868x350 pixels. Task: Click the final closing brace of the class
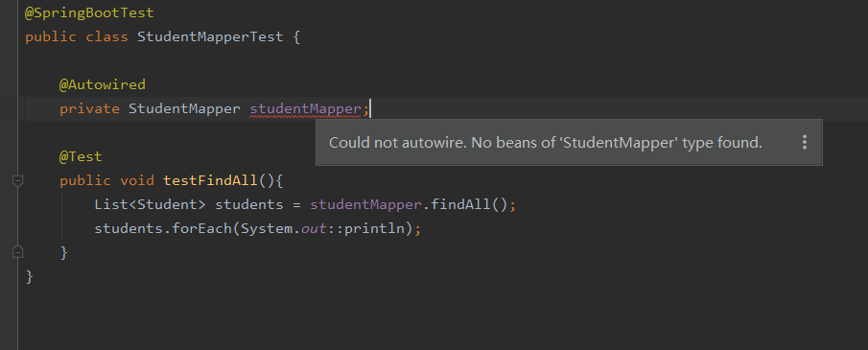click(x=30, y=276)
